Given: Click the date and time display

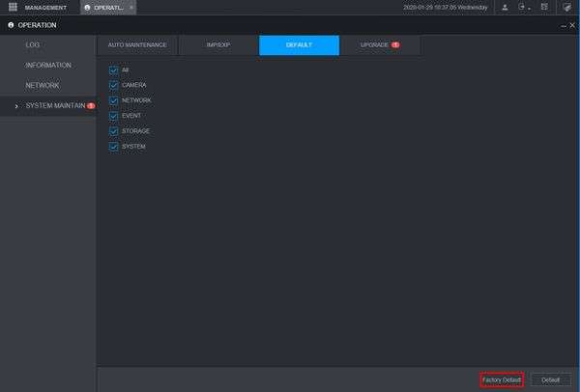Looking at the screenshot, I should coord(446,8).
